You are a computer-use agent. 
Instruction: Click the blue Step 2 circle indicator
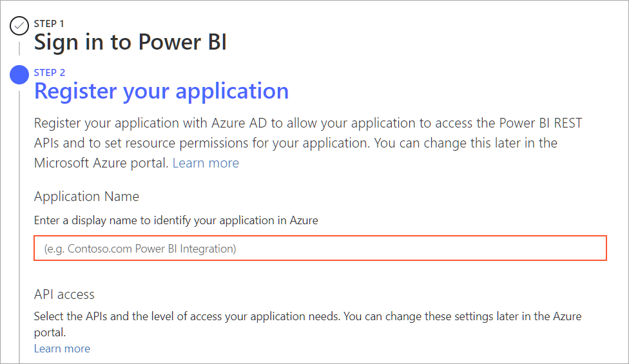coord(20,75)
